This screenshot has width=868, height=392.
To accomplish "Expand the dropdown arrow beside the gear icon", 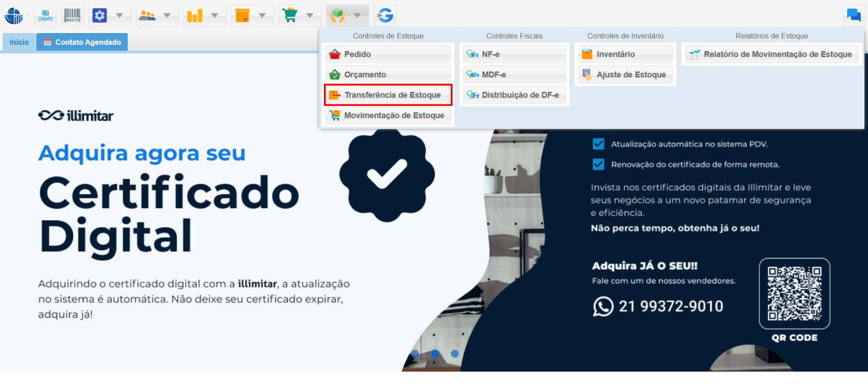I will (x=119, y=15).
